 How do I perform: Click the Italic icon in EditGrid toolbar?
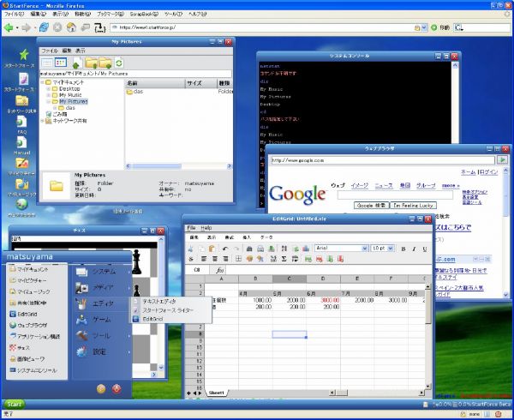tap(415, 248)
